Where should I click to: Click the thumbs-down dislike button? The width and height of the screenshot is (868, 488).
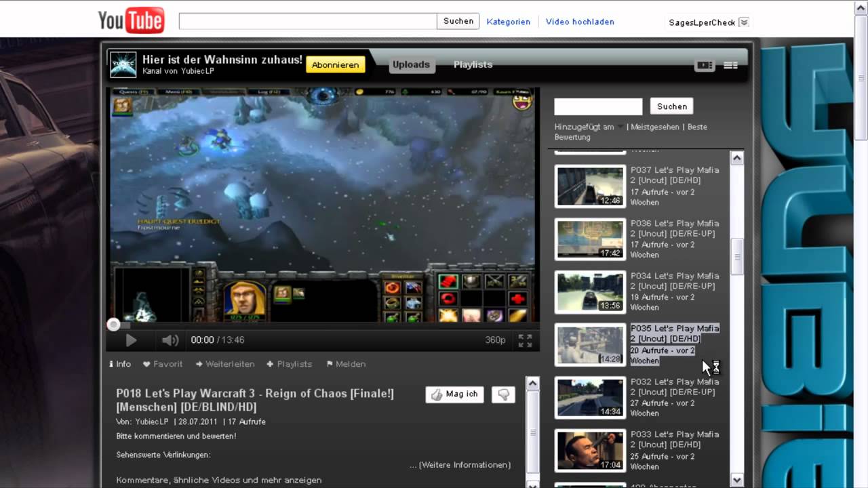(503, 394)
